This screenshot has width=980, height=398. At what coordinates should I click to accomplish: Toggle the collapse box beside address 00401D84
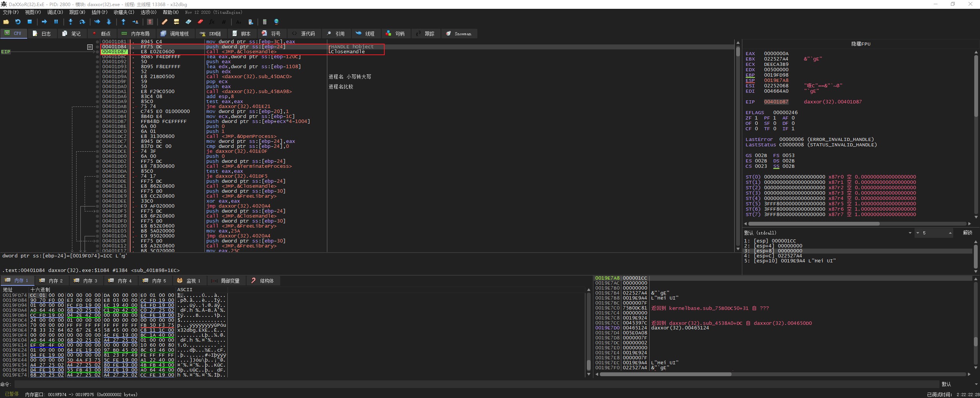[90, 47]
